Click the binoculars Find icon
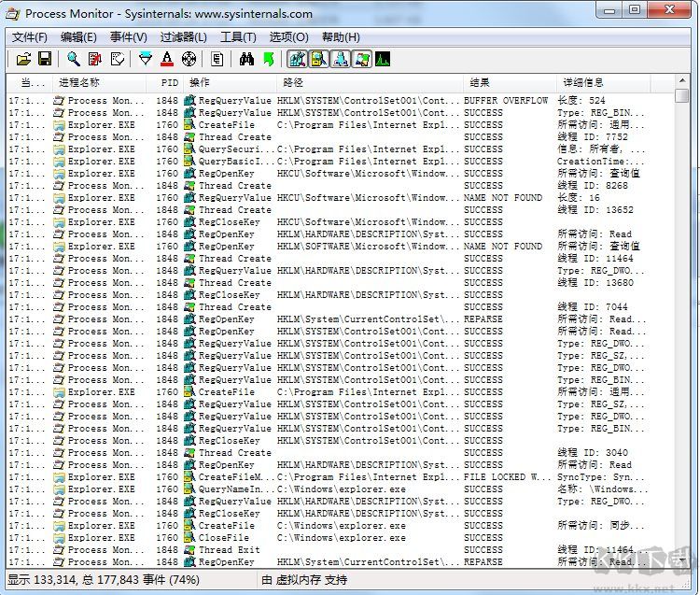The height and width of the screenshot is (595, 700). tap(246, 59)
